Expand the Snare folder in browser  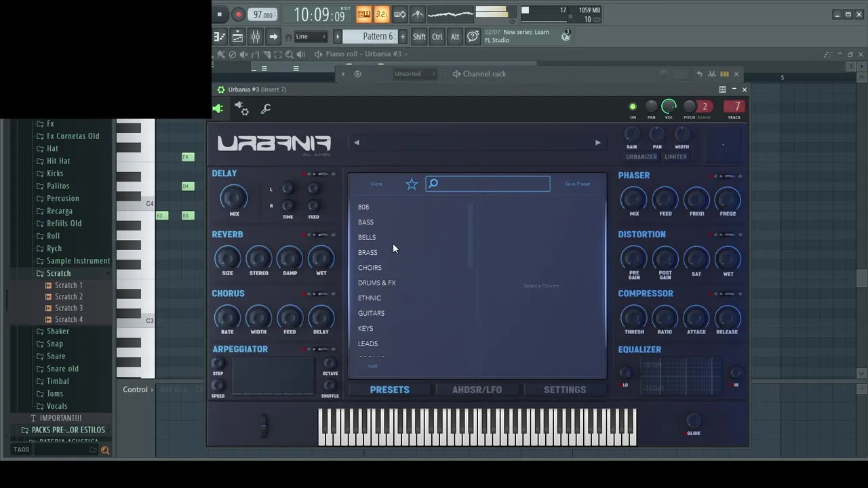(x=56, y=357)
